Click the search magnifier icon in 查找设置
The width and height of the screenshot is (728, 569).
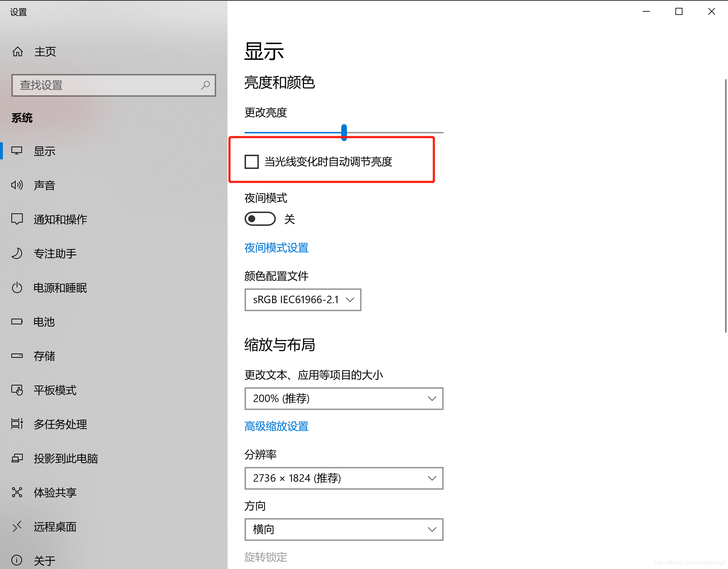pyautogui.click(x=205, y=85)
